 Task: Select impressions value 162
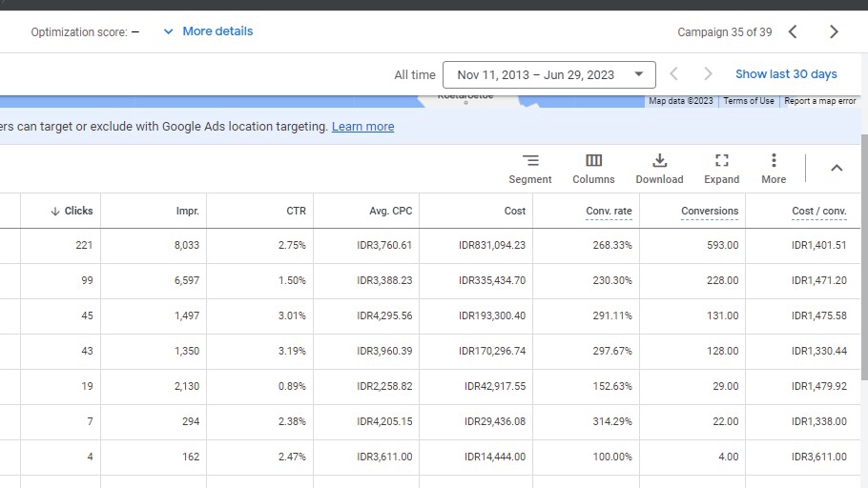(191, 457)
